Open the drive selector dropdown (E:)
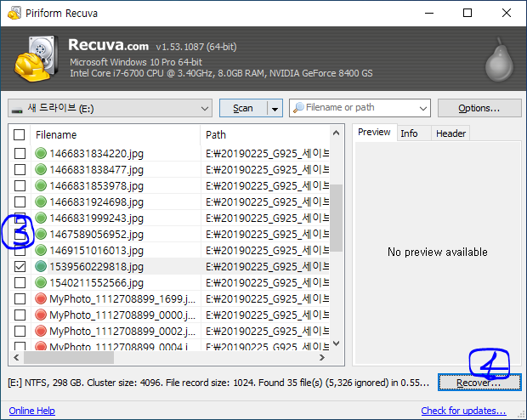Image resolution: width=527 pixels, height=420 pixels. click(x=110, y=108)
